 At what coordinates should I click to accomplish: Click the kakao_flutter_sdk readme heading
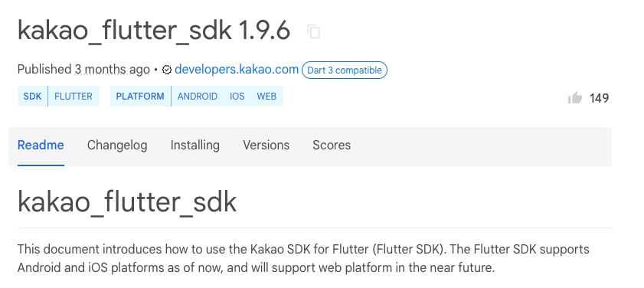[127, 201]
